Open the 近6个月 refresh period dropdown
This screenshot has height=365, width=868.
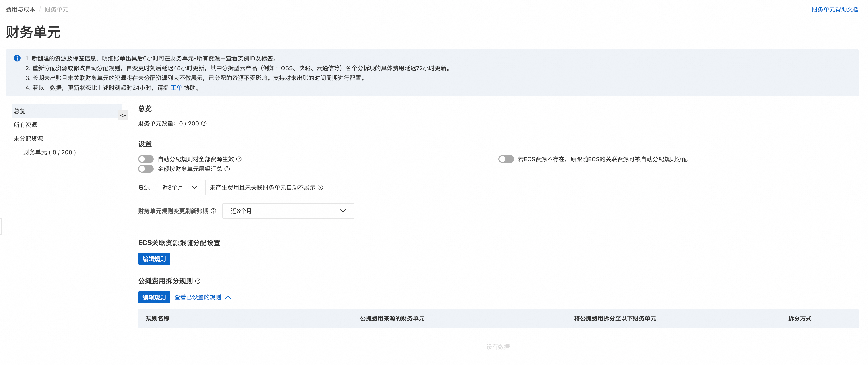[288, 211]
